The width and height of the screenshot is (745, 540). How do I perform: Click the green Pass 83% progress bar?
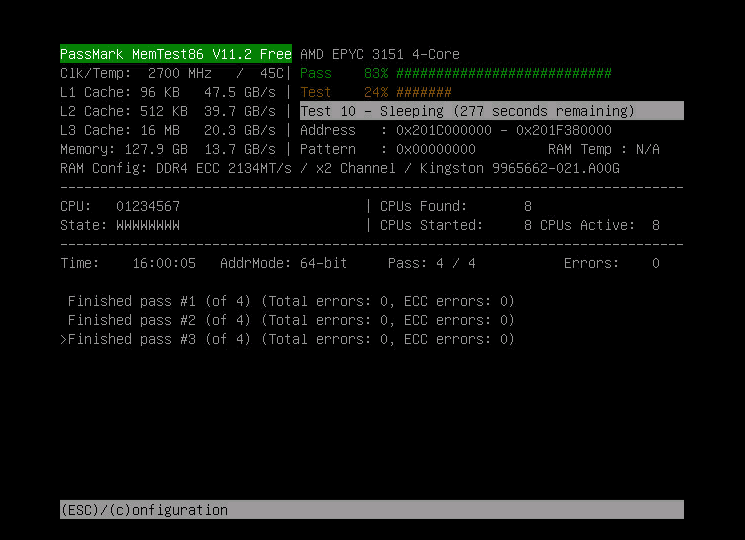456,73
